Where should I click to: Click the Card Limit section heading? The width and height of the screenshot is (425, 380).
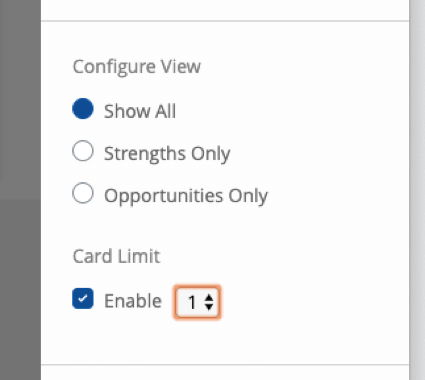[116, 256]
